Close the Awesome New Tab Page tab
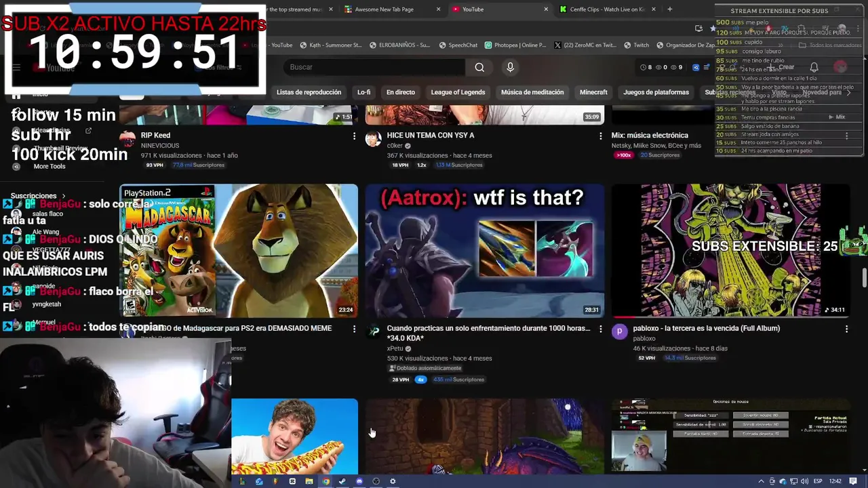 [x=438, y=9]
